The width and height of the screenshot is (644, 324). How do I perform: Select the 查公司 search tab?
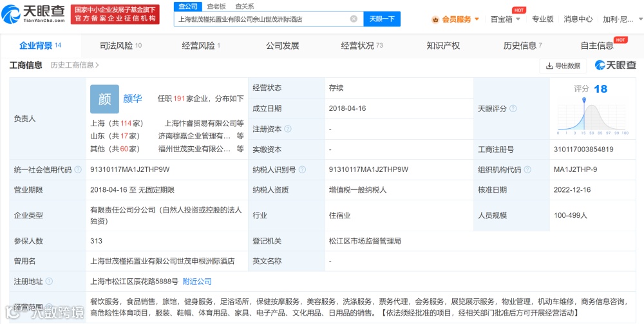tap(187, 6)
